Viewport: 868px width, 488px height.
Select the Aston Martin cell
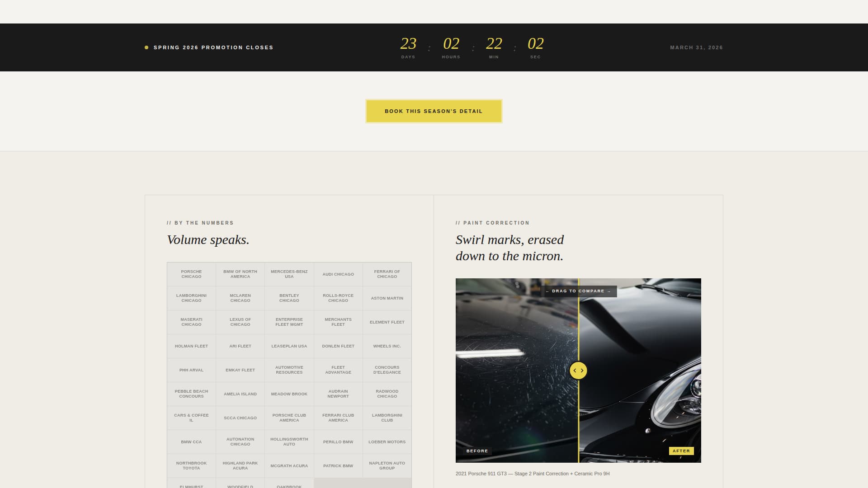point(387,298)
